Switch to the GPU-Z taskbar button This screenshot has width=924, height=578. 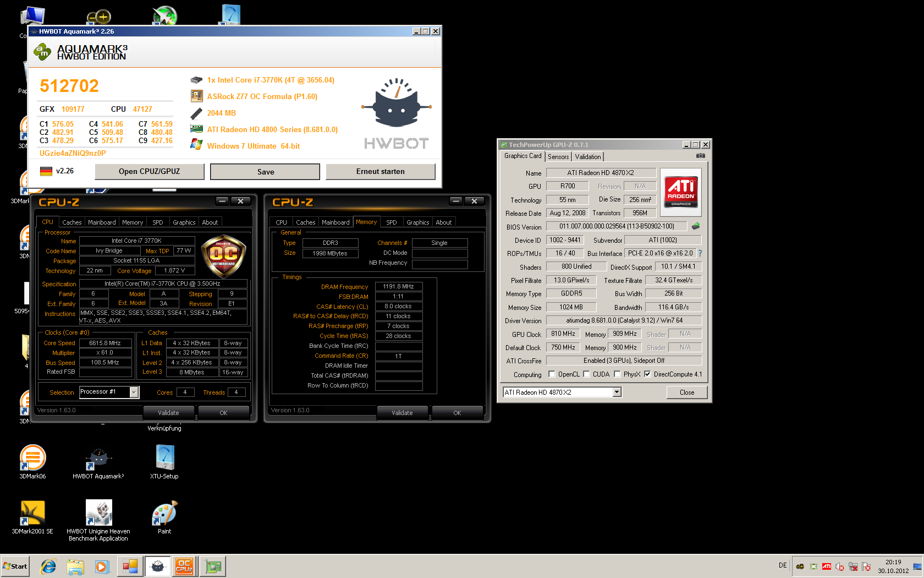point(212,566)
